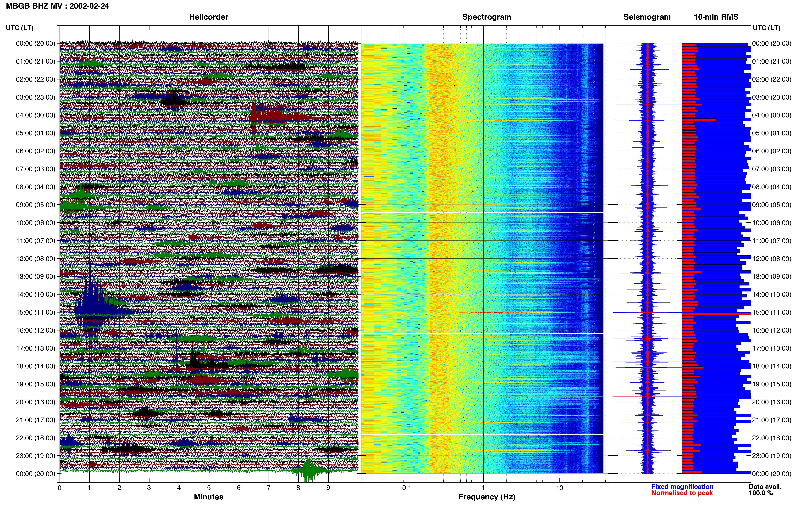Click the left '01:00 (21:00)' time label
This screenshot has height=508, width=812.
click(x=36, y=61)
